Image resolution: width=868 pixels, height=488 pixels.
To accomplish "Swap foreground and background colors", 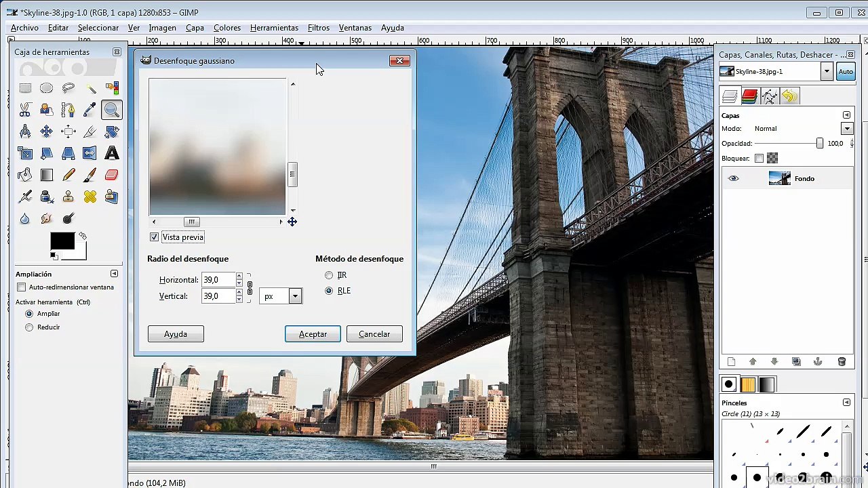I will point(82,236).
